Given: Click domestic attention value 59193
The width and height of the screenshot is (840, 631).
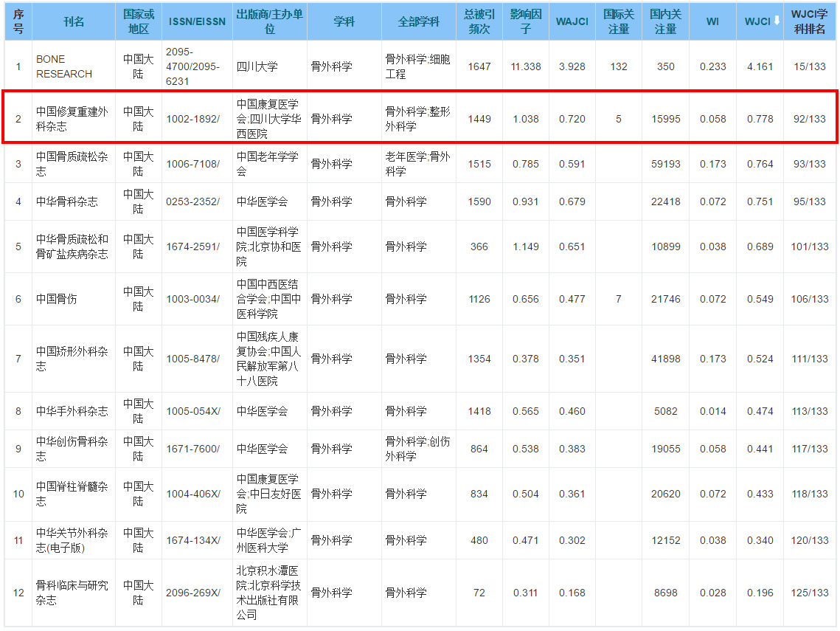Looking at the screenshot, I should click(x=666, y=164).
